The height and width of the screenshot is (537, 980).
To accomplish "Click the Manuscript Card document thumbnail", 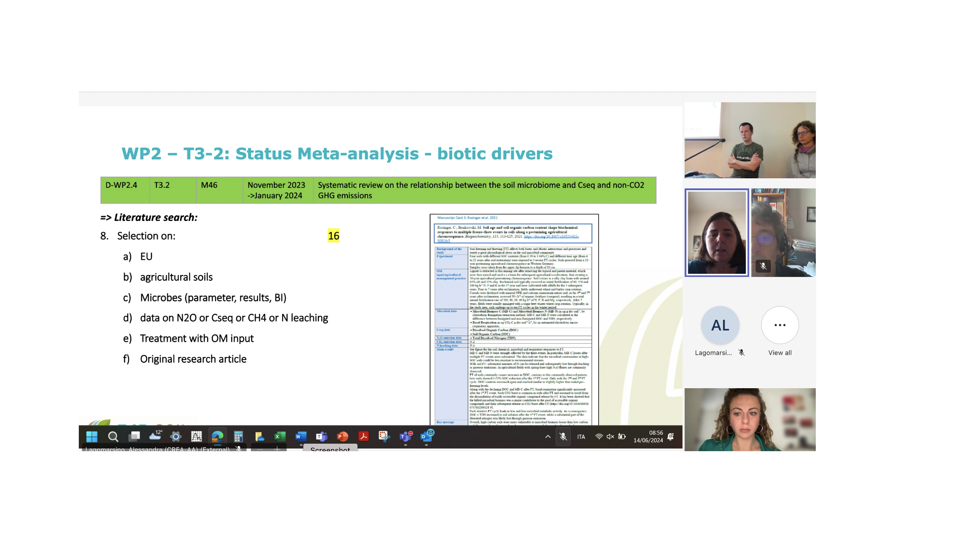I will click(x=514, y=320).
